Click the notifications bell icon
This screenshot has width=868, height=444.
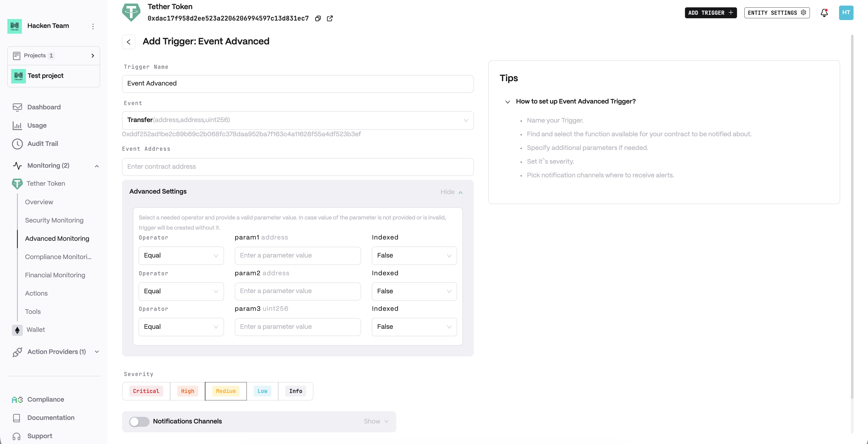[x=824, y=13]
